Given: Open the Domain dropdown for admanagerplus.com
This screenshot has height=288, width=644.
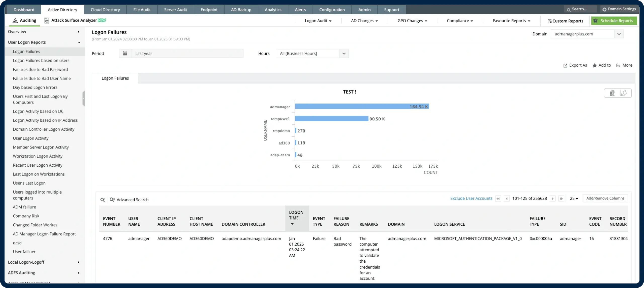Looking at the screenshot, I should pos(619,34).
